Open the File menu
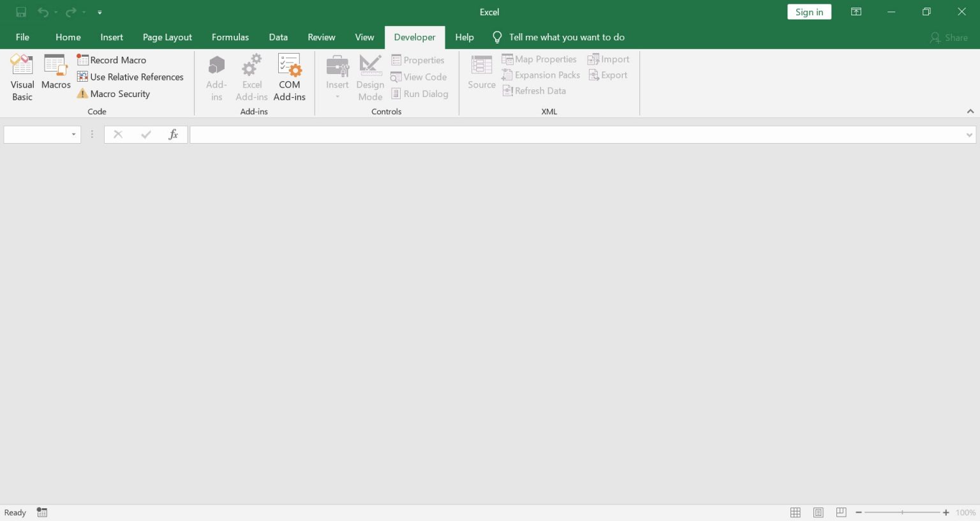Screen dimensions: 980x521 pos(22,37)
